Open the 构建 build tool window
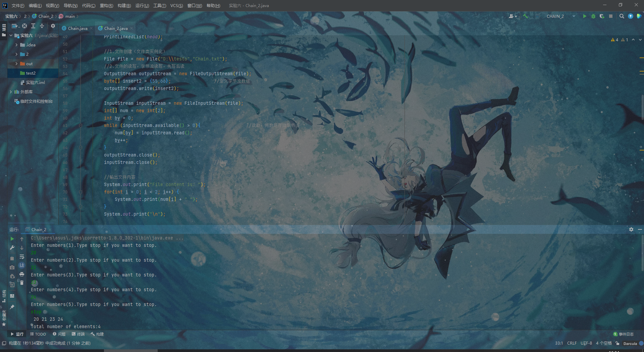644x352 pixels. [97, 334]
